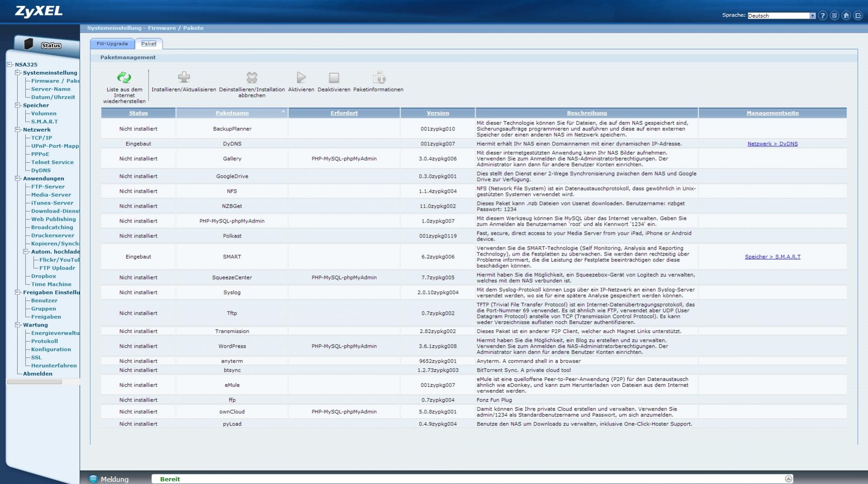Collapse the Freigaben Einstellungen tree node
The width and height of the screenshot is (868, 484).
tap(18, 292)
